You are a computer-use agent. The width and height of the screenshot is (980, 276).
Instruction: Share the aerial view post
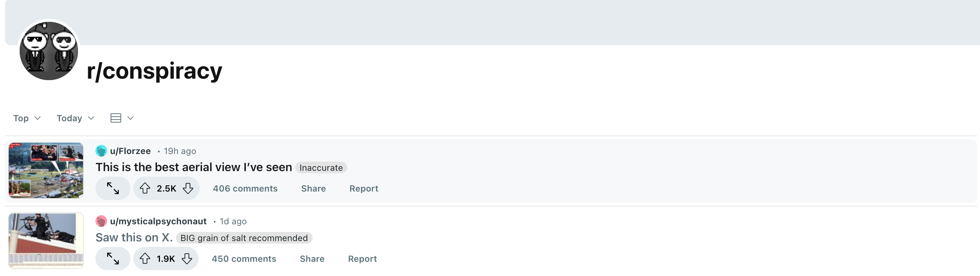(x=313, y=189)
